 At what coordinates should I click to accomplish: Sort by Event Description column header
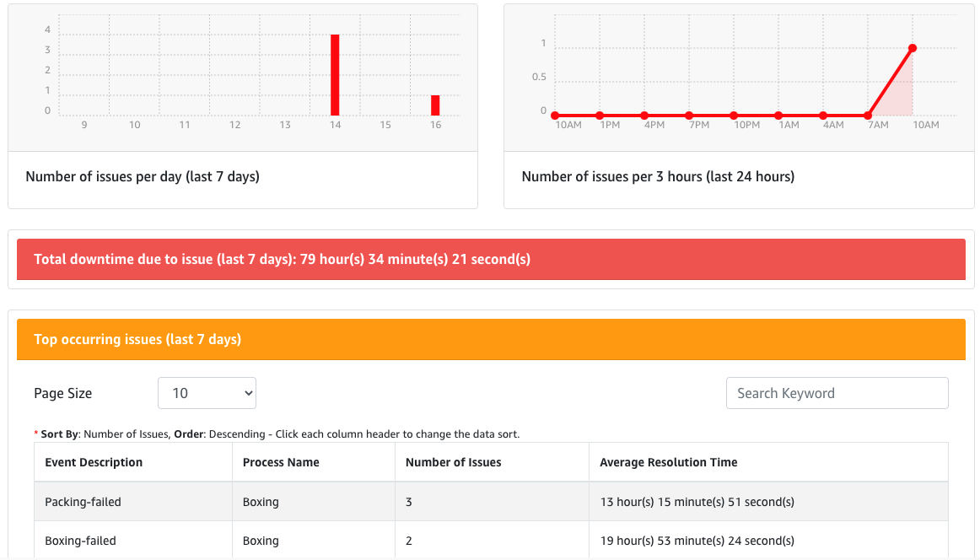93,461
